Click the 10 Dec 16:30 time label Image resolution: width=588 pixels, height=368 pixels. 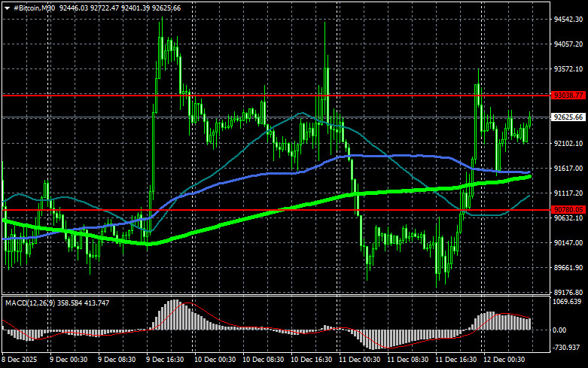tap(311, 360)
